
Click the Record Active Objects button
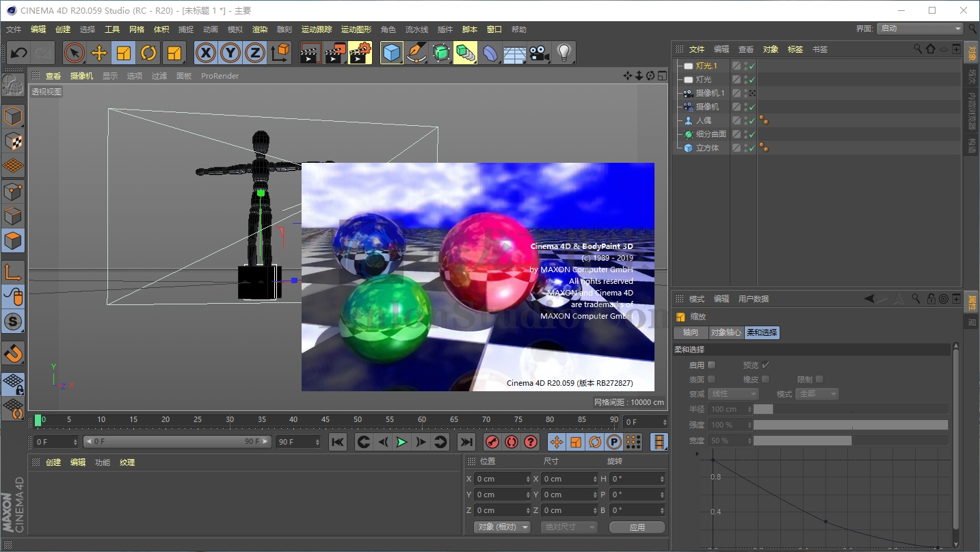coord(492,442)
